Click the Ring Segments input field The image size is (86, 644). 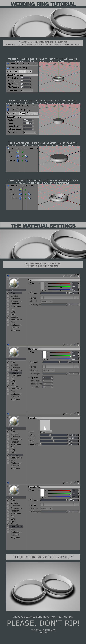click(25, 81)
